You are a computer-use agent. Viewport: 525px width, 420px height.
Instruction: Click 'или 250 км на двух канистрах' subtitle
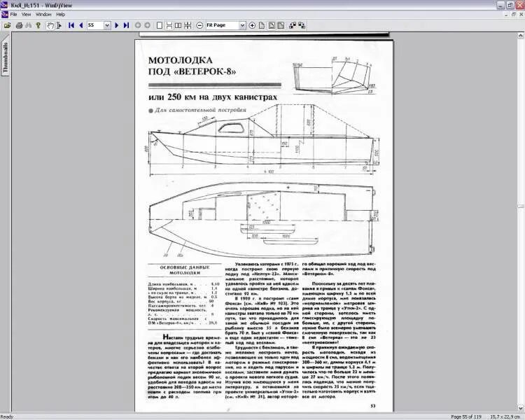pyautogui.click(x=213, y=97)
